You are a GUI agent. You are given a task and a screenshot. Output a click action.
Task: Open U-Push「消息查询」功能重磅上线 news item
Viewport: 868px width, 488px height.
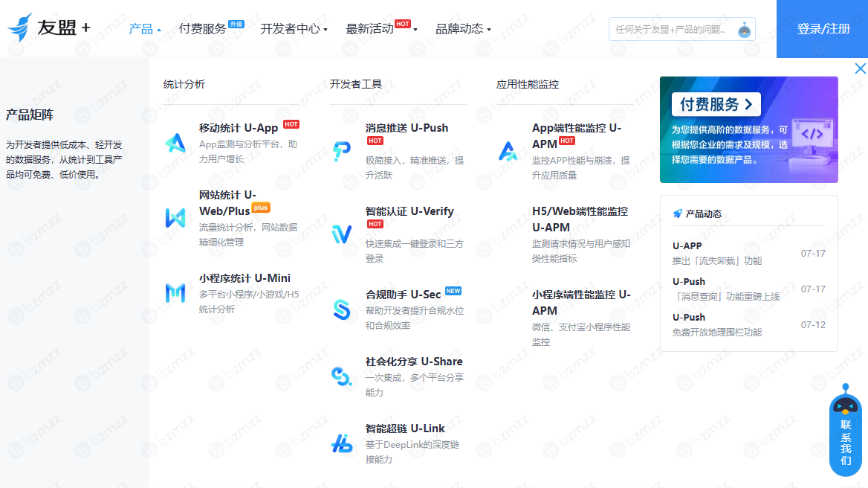tap(748, 289)
